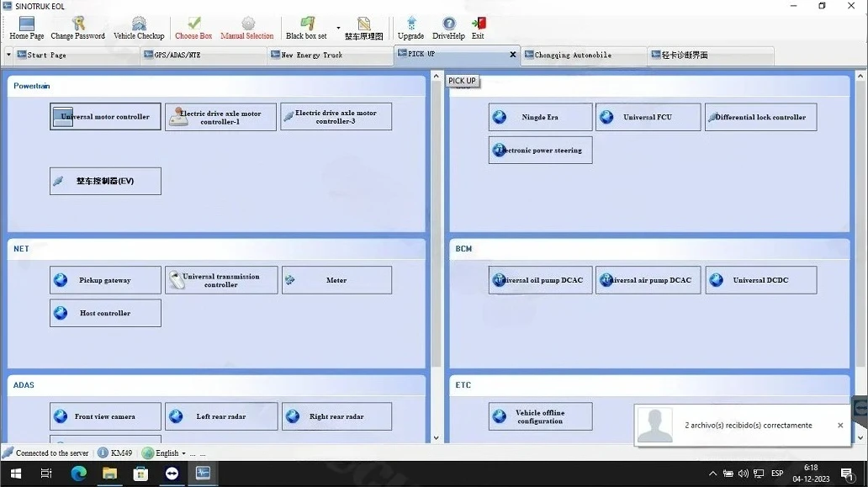This screenshot has width=868, height=487.
Task: Close the PICK UP tab
Action: pyautogui.click(x=512, y=54)
